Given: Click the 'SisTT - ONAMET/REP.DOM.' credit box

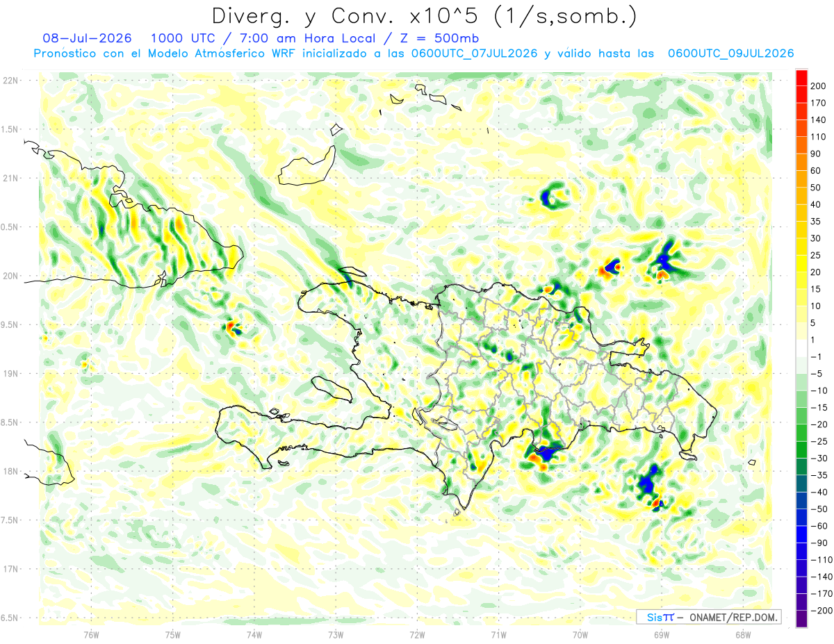Looking at the screenshot, I should tap(708, 617).
